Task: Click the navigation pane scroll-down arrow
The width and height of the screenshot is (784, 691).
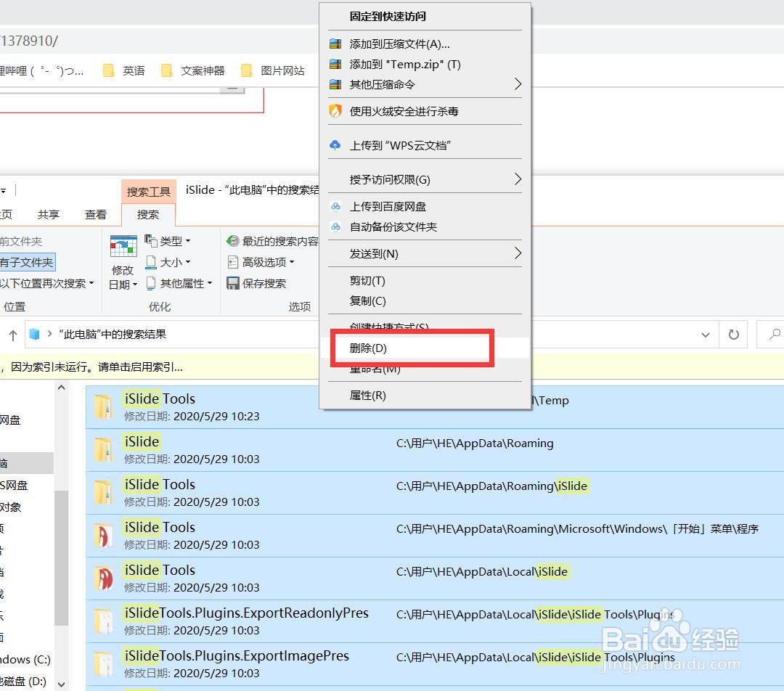Action: [62, 684]
